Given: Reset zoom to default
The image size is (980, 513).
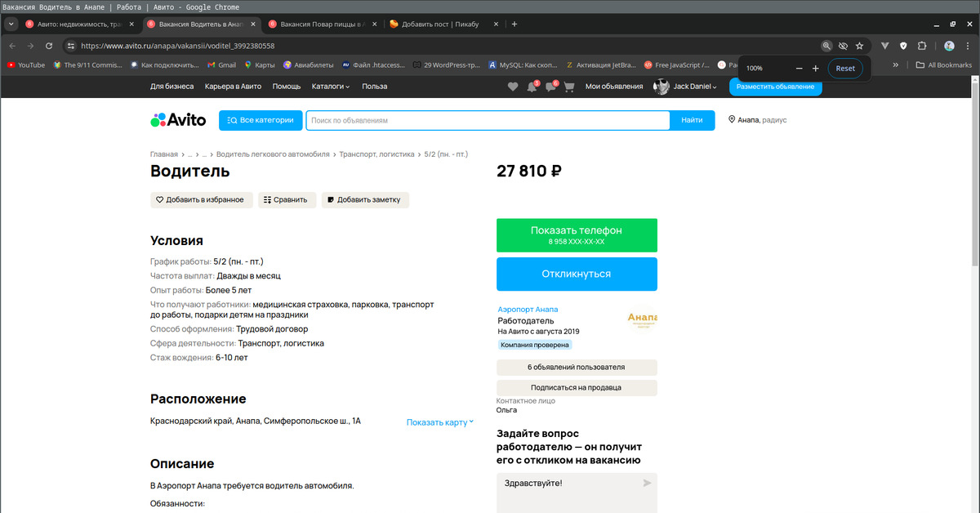Looking at the screenshot, I should pyautogui.click(x=845, y=69).
